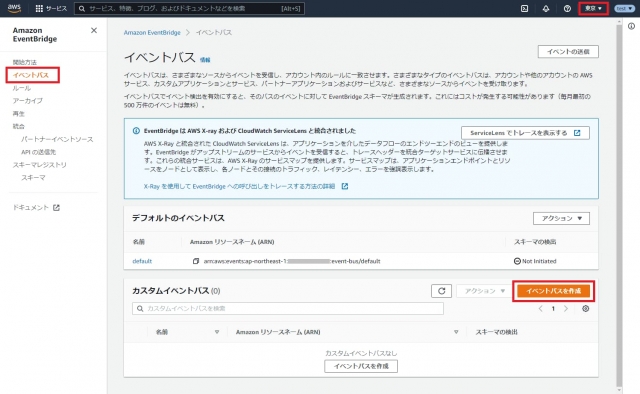
Task: Go to next page arrow
Action: (x=566, y=309)
